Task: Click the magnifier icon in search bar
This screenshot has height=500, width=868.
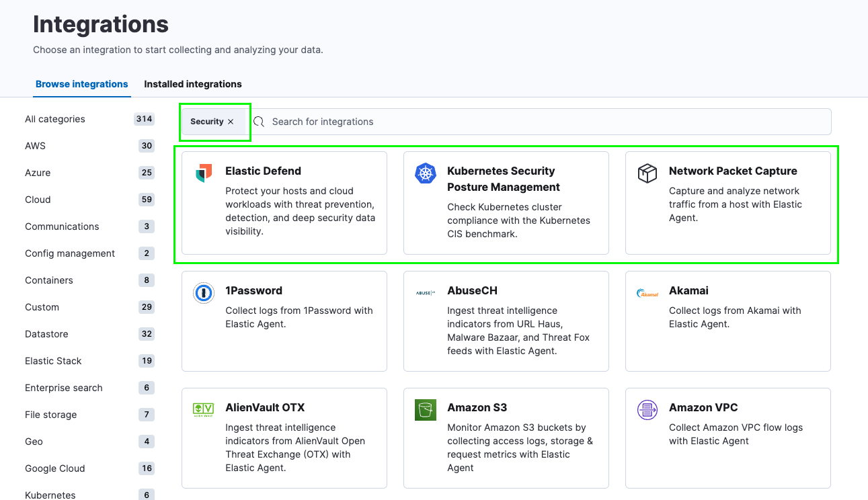Action: 259,122
